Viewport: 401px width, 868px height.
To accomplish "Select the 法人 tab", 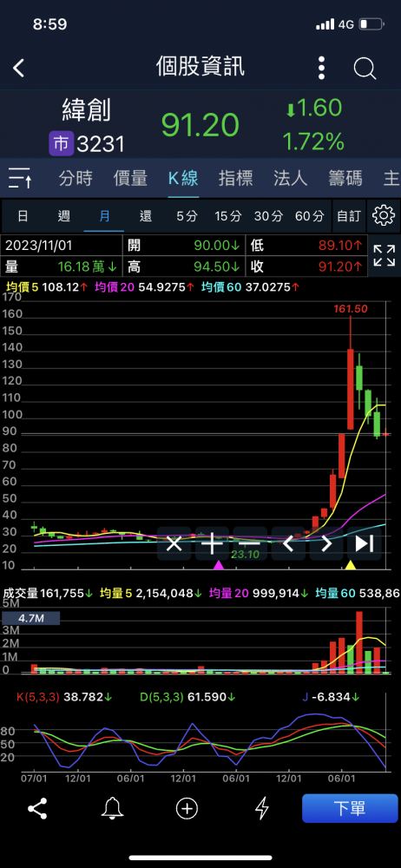I will point(290,178).
